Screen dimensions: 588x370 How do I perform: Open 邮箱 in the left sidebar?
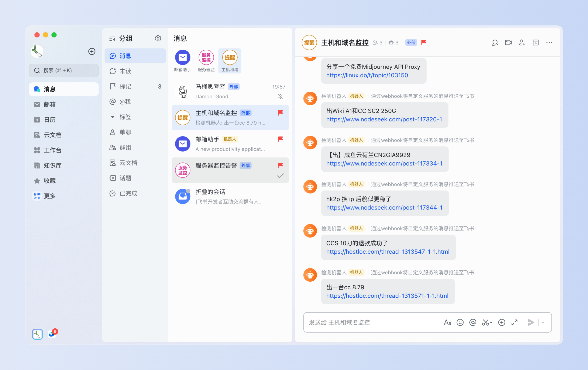[64, 104]
